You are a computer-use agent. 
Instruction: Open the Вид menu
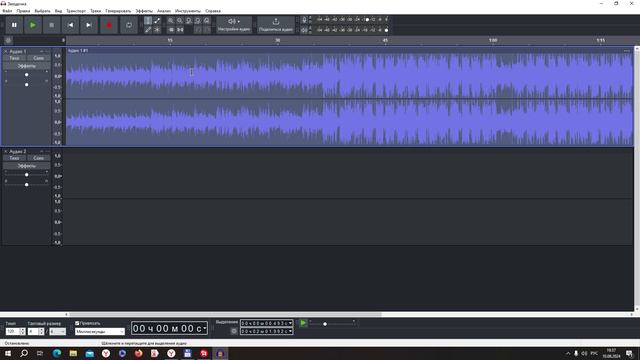58,11
